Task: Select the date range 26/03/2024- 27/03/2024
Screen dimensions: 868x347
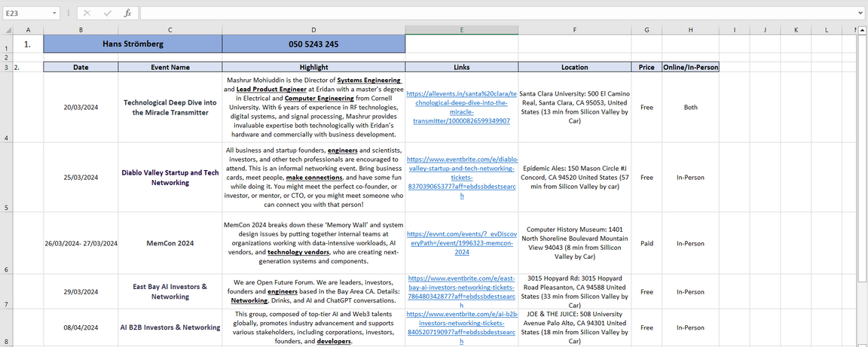Action: pyautogui.click(x=81, y=243)
